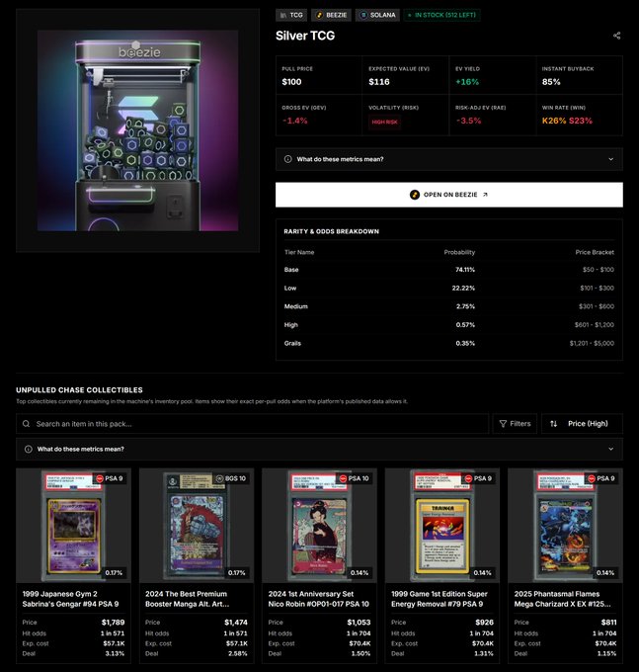Click the TCG category tag
Screen dimensions: 639x672
pos(291,15)
